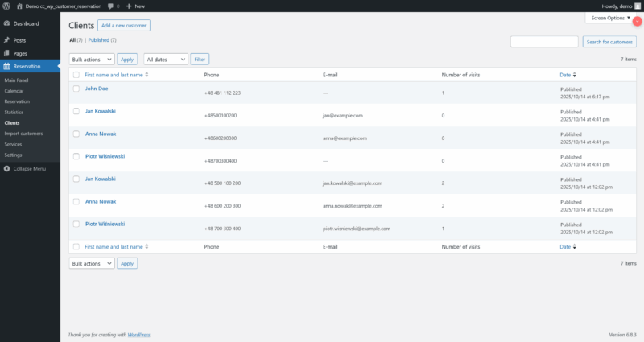Image resolution: width=644 pixels, height=342 pixels.
Task: Click the Dashboard icon in sidebar
Action: [x=7, y=23]
